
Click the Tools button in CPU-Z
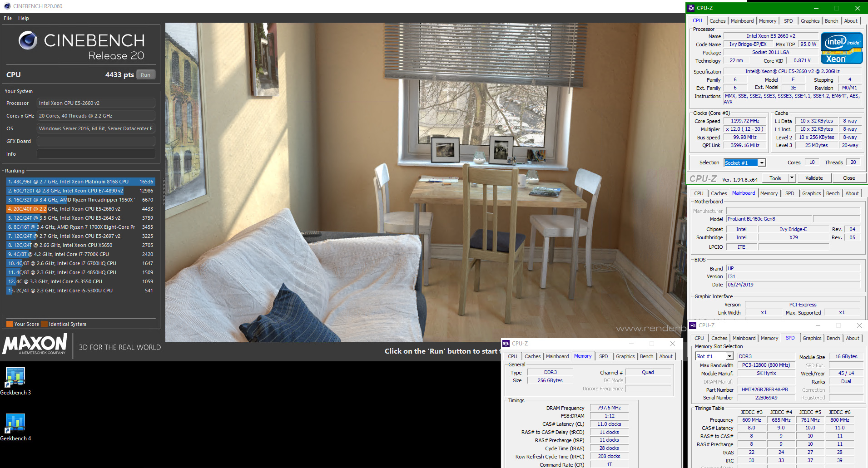click(x=775, y=178)
